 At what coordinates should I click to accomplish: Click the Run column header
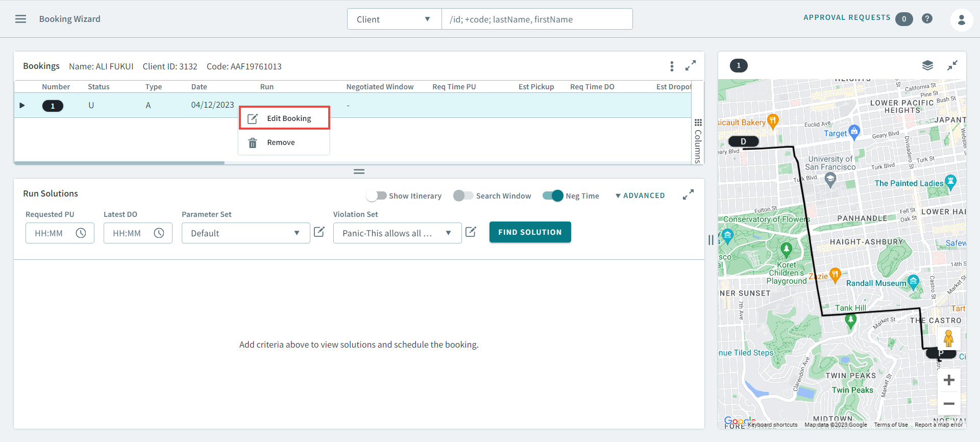pos(266,87)
